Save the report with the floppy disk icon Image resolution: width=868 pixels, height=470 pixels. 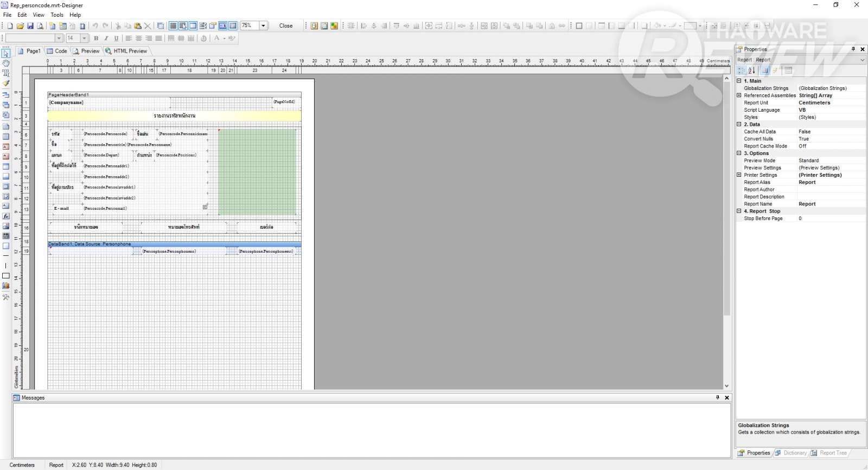[30, 26]
